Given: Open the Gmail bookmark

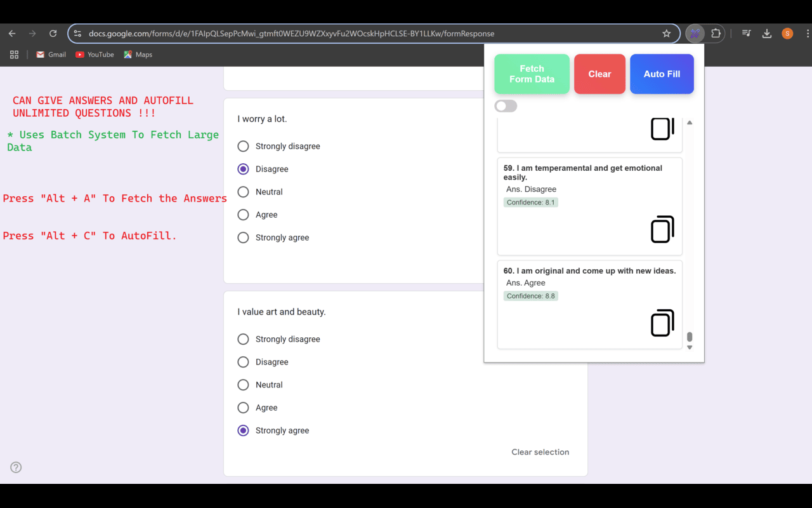Looking at the screenshot, I should [x=50, y=55].
